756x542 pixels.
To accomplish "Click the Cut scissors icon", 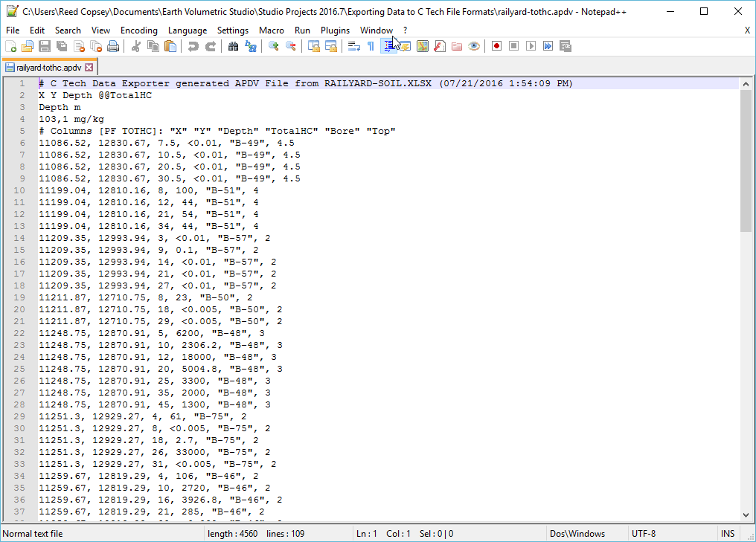I will (x=136, y=46).
